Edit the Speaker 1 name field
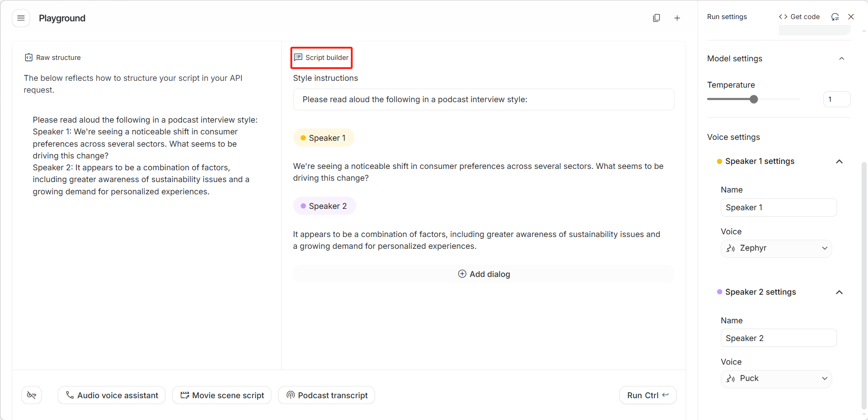The height and width of the screenshot is (420, 868). click(778, 208)
